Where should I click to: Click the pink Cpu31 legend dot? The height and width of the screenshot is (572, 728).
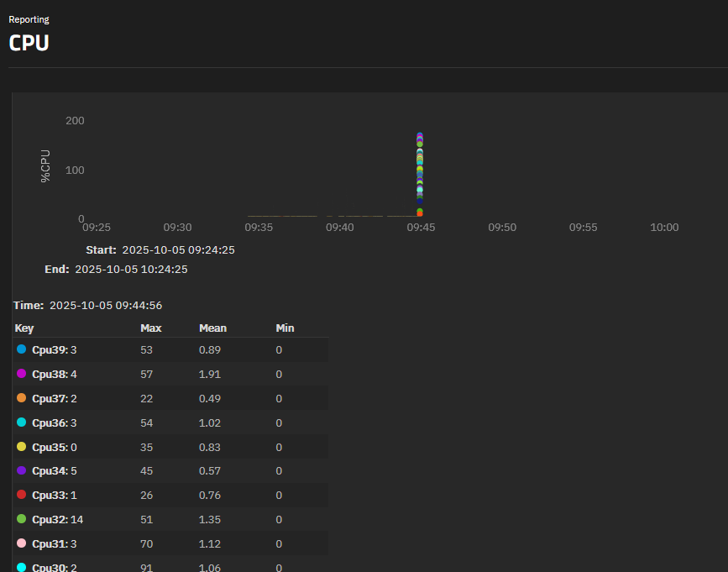[x=22, y=543]
